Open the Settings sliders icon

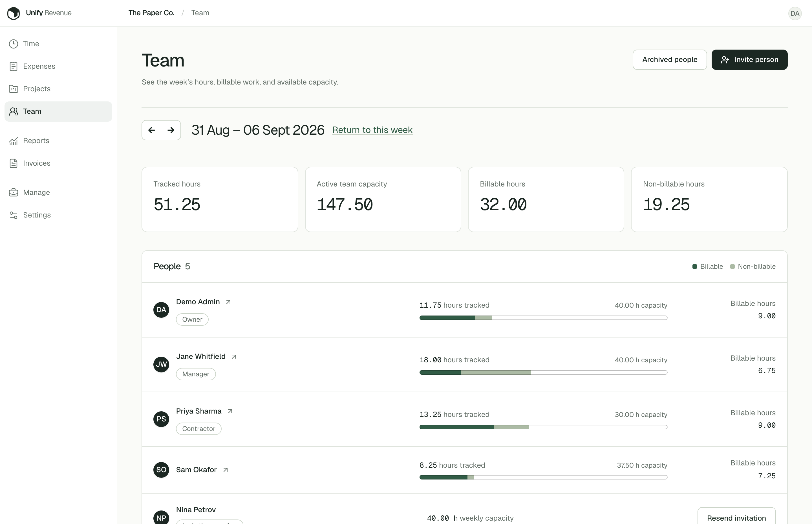tap(14, 215)
